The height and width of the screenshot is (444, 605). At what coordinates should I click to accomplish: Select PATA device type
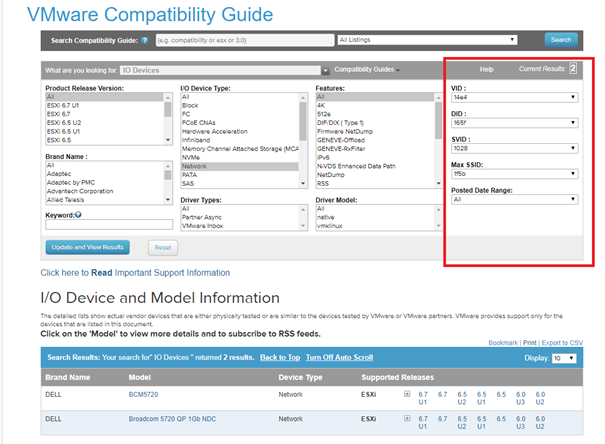tap(239, 175)
